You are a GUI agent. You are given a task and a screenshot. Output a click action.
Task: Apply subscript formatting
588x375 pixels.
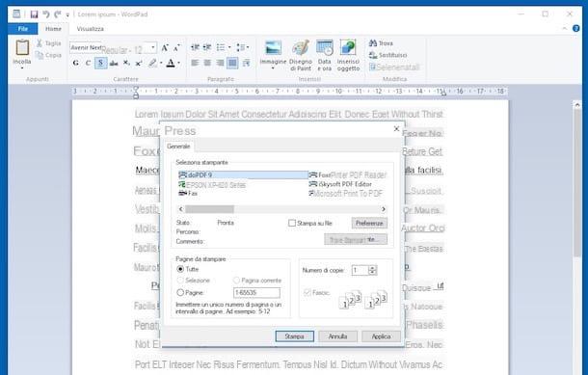tap(126, 63)
